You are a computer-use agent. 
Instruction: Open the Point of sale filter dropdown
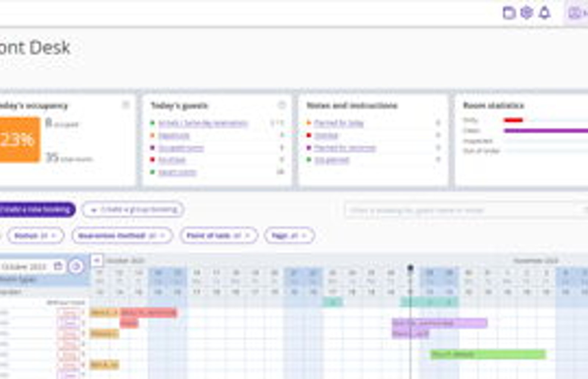219,235
